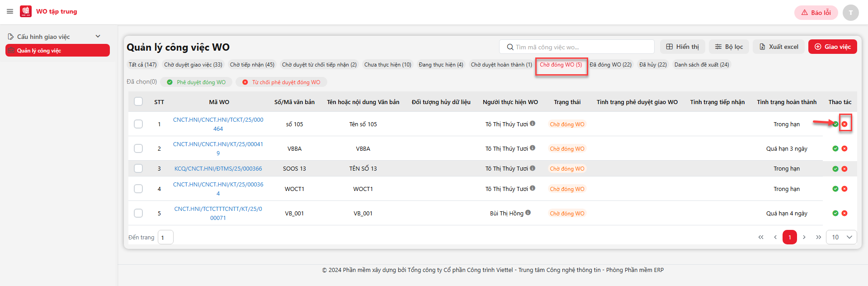Click the Giao việc button
The height and width of the screenshot is (286, 868).
point(832,47)
